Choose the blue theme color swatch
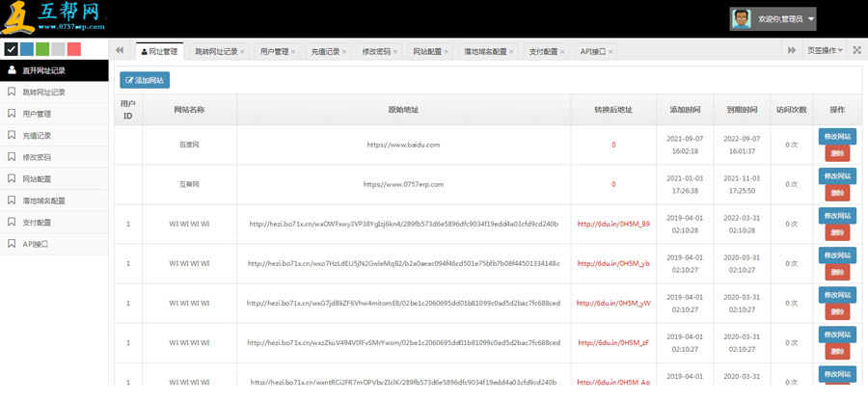868x401 pixels. (x=27, y=49)
